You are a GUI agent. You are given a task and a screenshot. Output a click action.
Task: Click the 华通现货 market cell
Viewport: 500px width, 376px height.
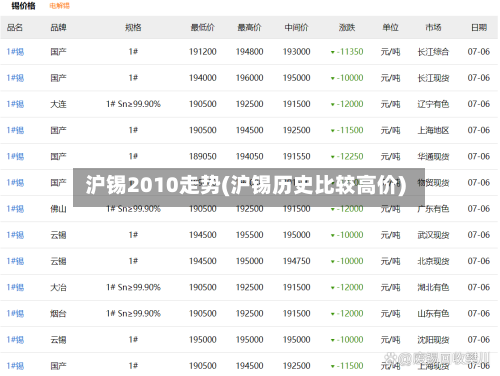[x=433, y=156]
